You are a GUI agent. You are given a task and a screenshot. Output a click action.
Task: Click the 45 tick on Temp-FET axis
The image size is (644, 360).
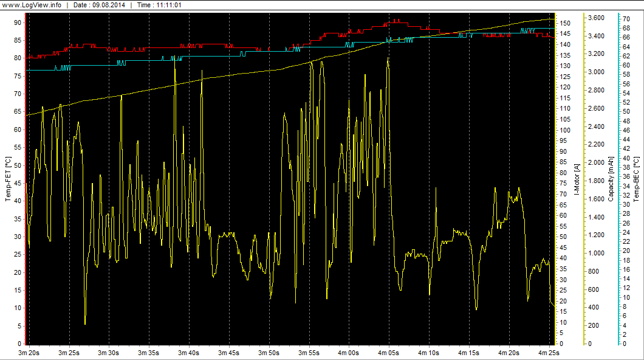click(x=18, y=183)
